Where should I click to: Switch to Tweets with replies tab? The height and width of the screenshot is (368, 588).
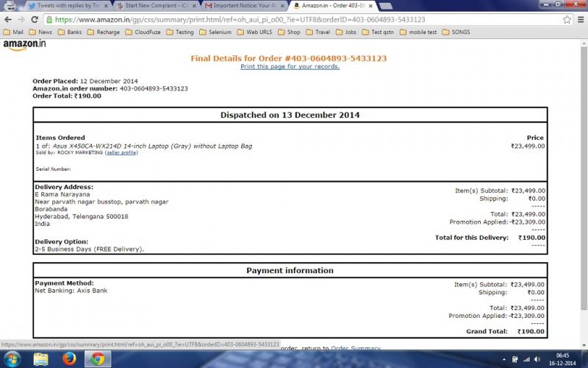(x=68, y=6)
